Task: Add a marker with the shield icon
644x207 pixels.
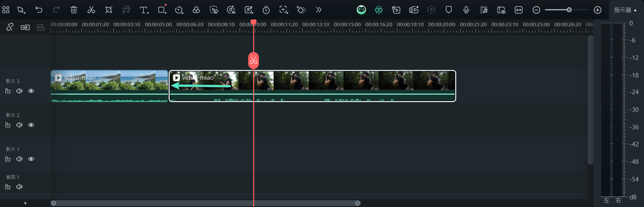Action: point(449,10)
